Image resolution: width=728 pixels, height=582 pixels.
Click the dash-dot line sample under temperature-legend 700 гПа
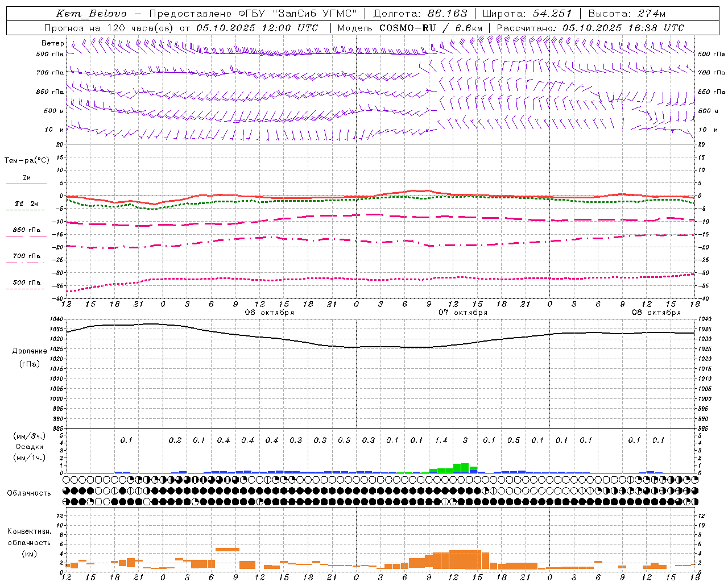(x=26, y=263)
